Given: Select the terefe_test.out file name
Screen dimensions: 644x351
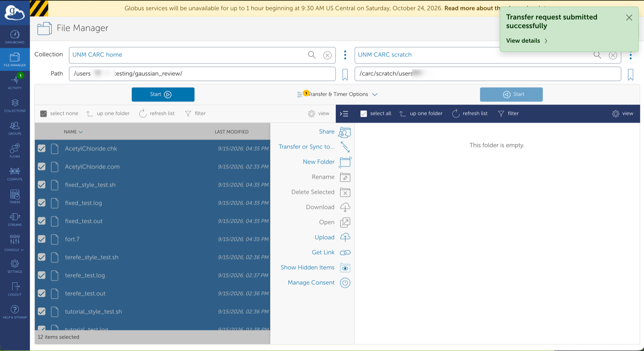Looking at the screenshot, I should 85,293.
